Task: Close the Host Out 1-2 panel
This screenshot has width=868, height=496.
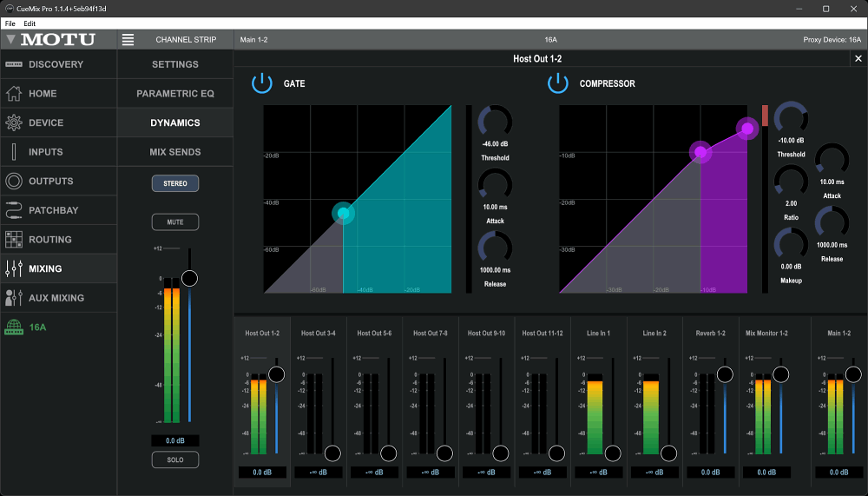Action: pyautogui.click(x=858, y=59)
